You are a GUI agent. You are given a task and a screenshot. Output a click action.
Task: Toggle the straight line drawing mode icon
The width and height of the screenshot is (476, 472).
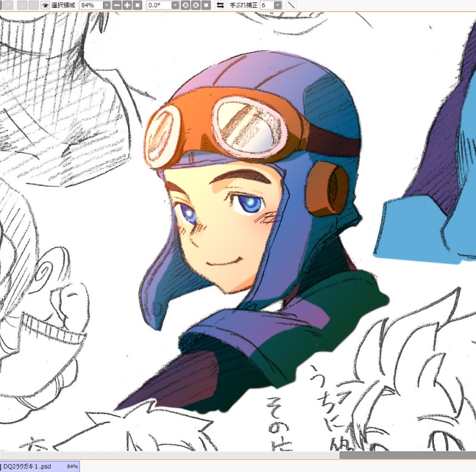[291, 5]
